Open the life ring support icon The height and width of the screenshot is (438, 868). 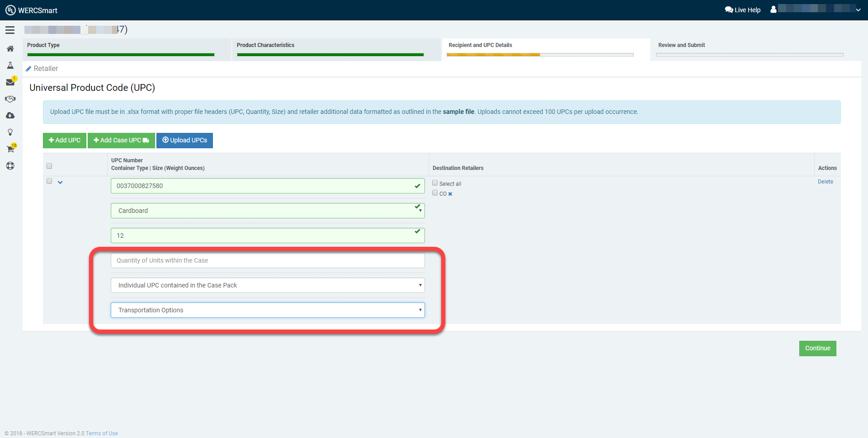10,166
